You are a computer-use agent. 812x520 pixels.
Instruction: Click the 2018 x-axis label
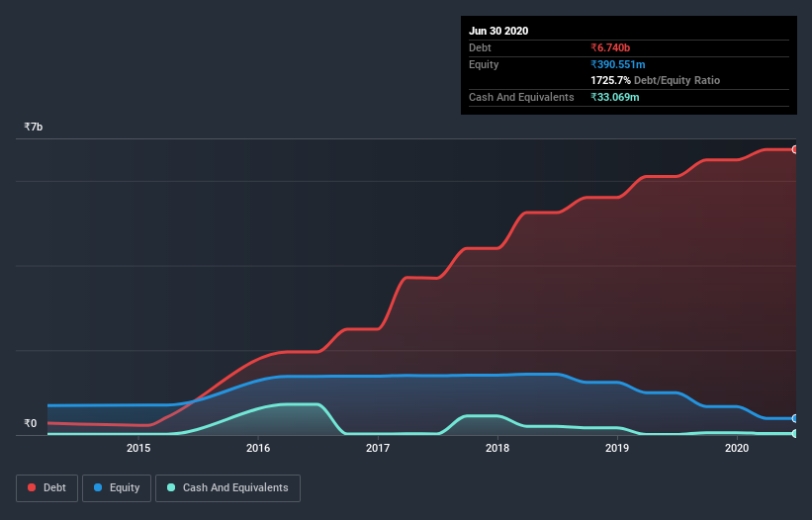(497, 448)
